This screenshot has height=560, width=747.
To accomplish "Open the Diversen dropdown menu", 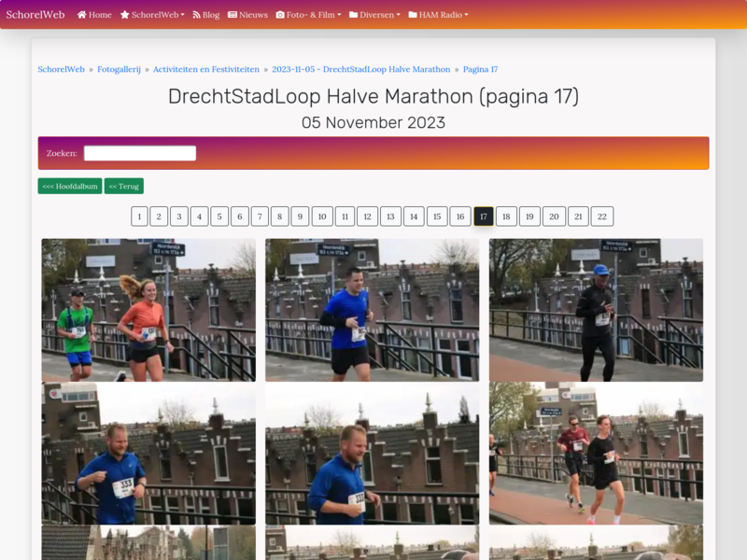I will (x=374, y=15).
